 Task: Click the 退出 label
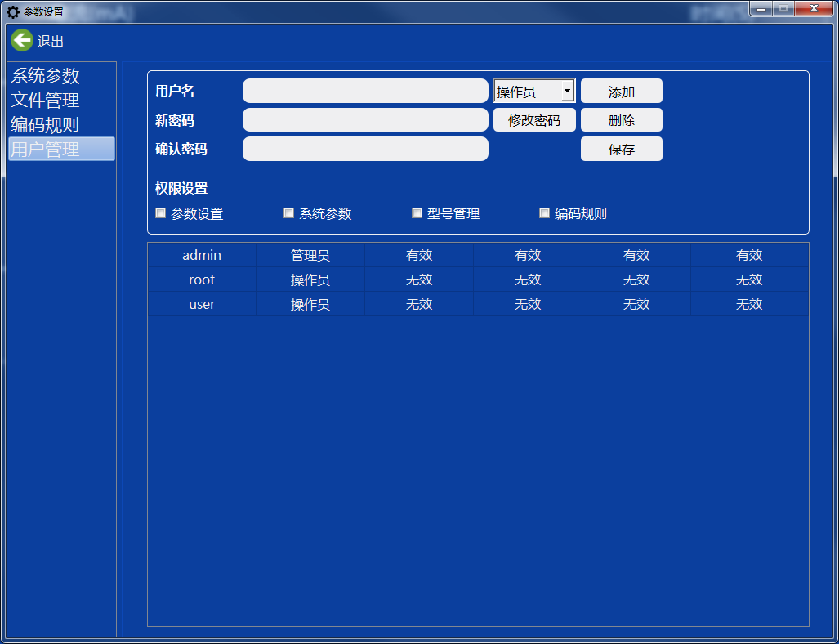[x=51, y=41]
